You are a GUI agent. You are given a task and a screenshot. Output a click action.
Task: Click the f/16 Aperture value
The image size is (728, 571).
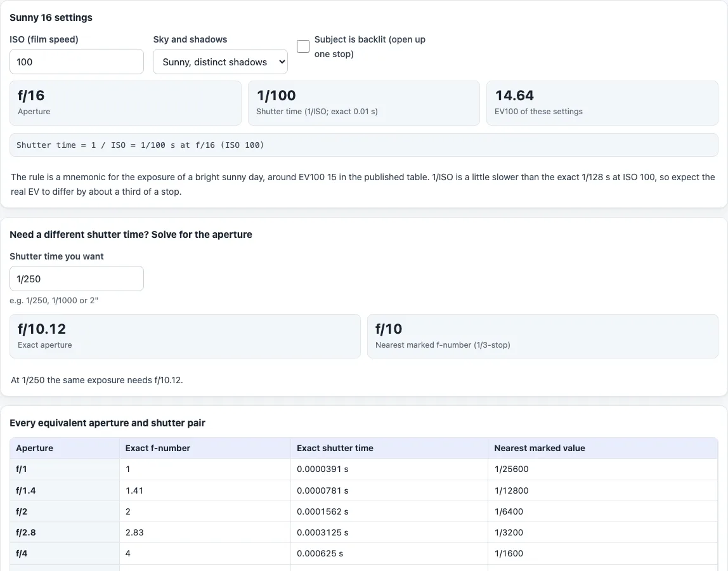(31, 95)
